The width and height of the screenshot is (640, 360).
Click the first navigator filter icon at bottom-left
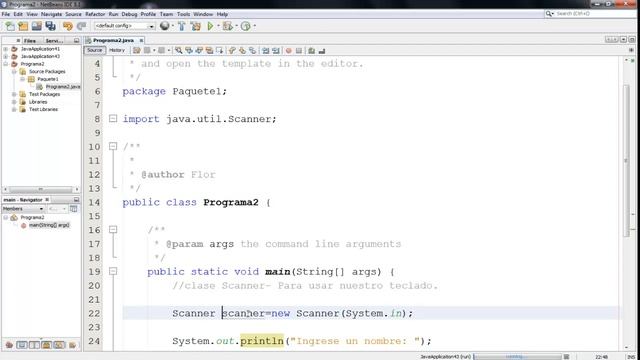click(x=9, y=345)
